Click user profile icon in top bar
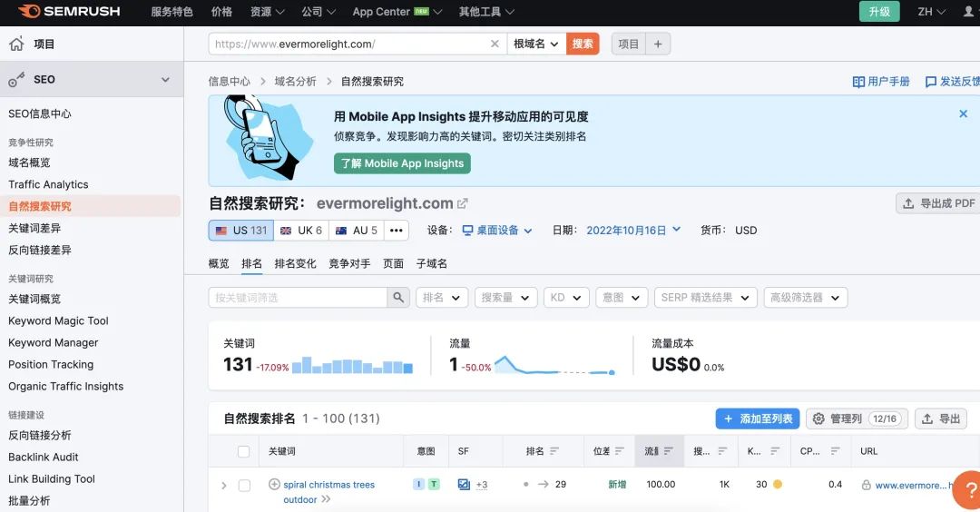Image resolution: width=980 pixels, height=512 pixels. pyautogui.click(x=969, y=11)
